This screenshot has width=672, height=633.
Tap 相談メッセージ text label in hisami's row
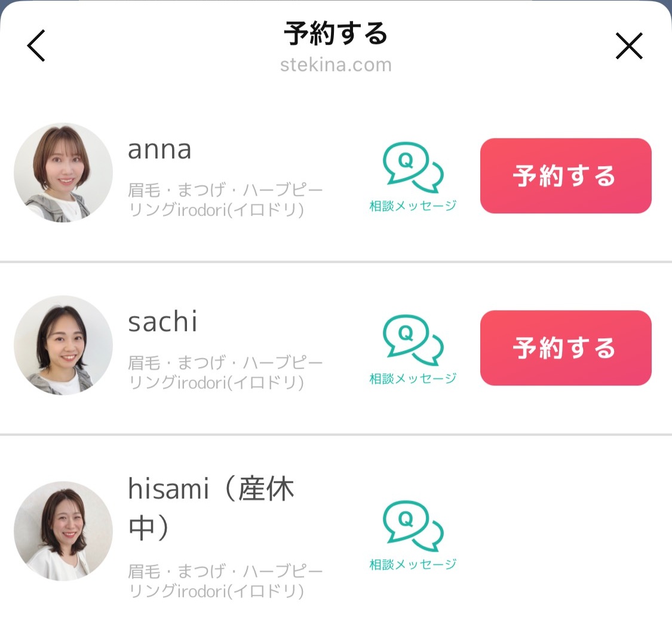(413, 564)
